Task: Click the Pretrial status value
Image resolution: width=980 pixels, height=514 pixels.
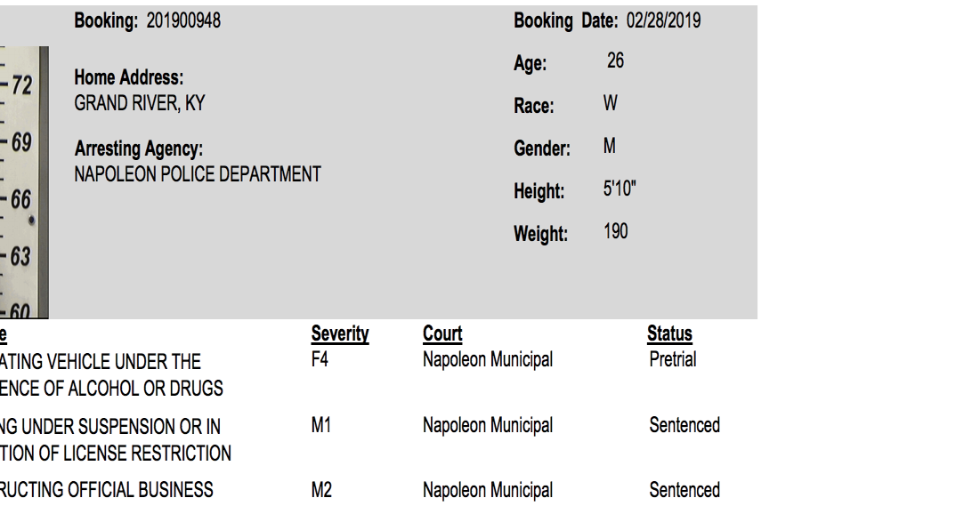Action: (x=673, y=360)
